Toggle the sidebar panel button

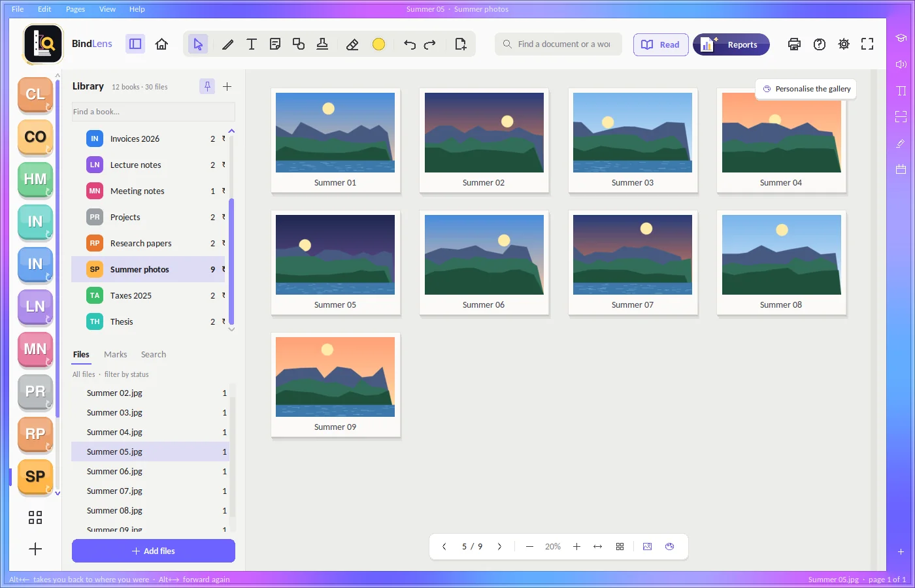click(x=135, y=44)
